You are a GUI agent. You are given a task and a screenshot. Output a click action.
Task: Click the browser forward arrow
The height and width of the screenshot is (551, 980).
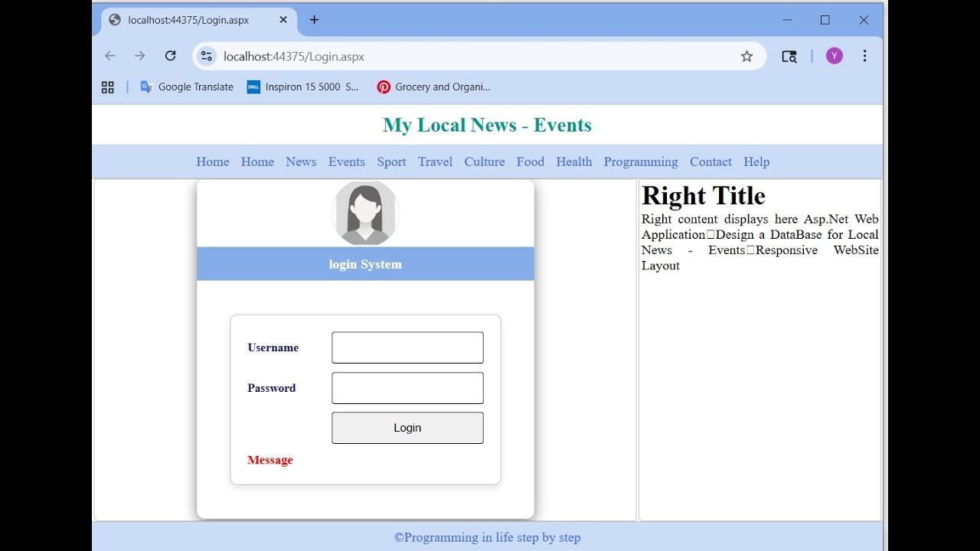point(139,56)
